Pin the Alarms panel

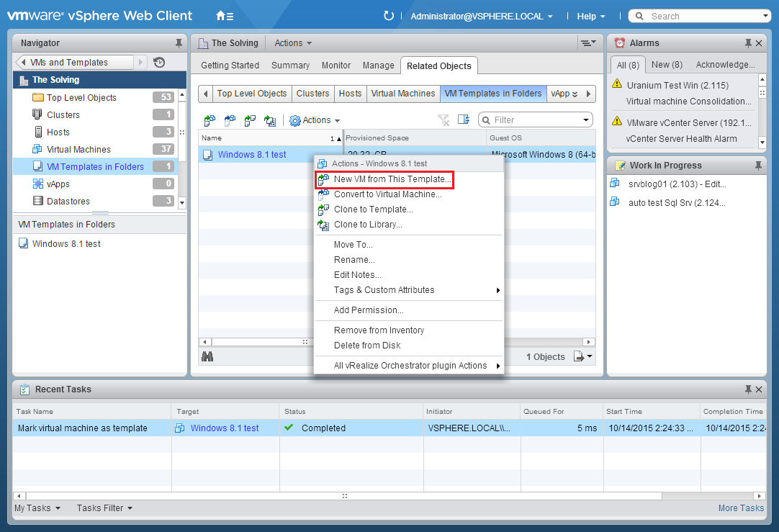point(748,43)
